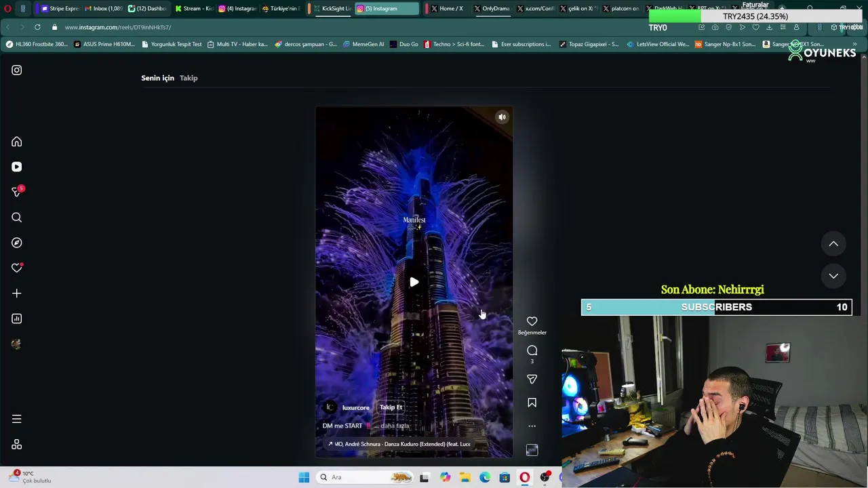The image size is (868, 488).
Task: Click the download arrow icon in Opera toolbar
Action: (x=769, y=27)
